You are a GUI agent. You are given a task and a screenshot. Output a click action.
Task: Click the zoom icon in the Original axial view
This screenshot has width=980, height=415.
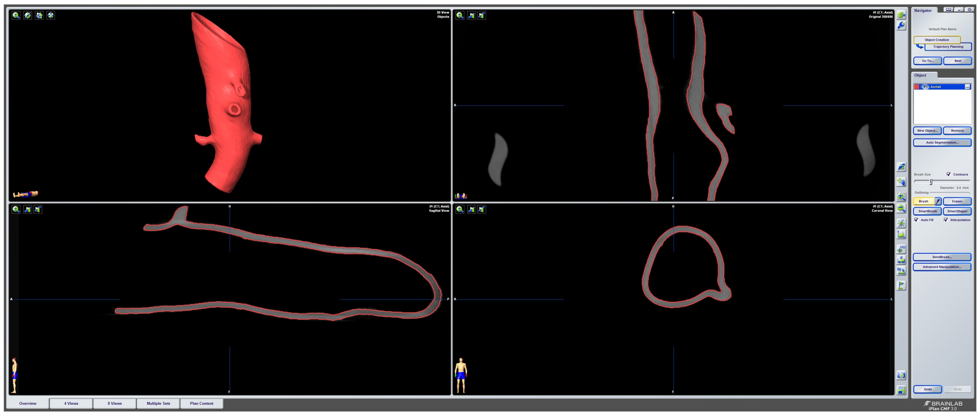460,15
